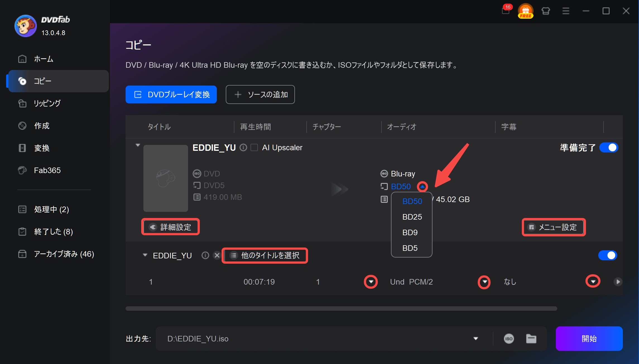The width and height of the screenshot is (639, 364).
Task: Click the FREE gift promotion icon
Action: [x=525, y=11]
